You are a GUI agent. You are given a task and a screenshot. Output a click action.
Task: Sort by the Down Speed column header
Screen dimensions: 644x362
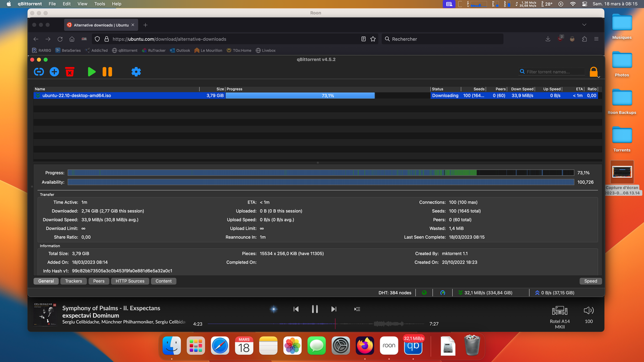[522, 89]
